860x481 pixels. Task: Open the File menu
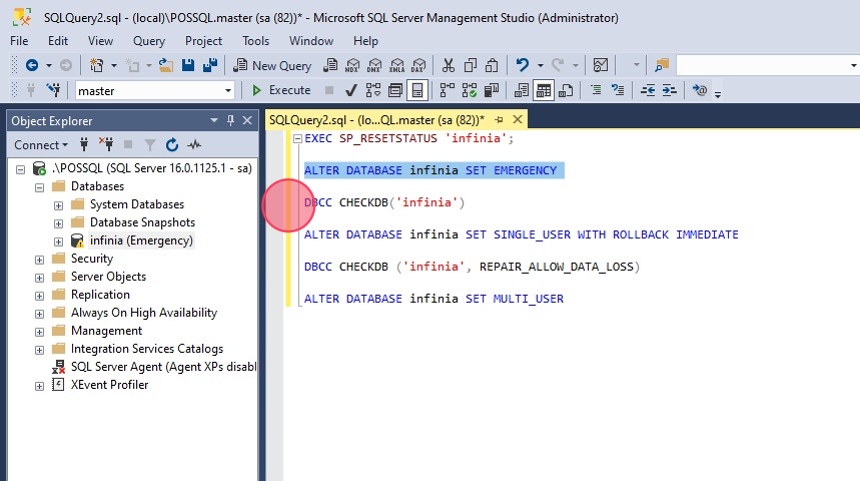click(19, 41)
